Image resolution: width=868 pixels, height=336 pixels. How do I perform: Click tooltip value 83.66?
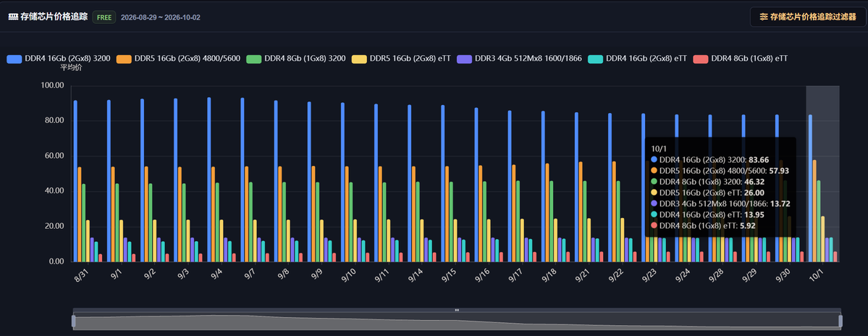click(759, 159)
